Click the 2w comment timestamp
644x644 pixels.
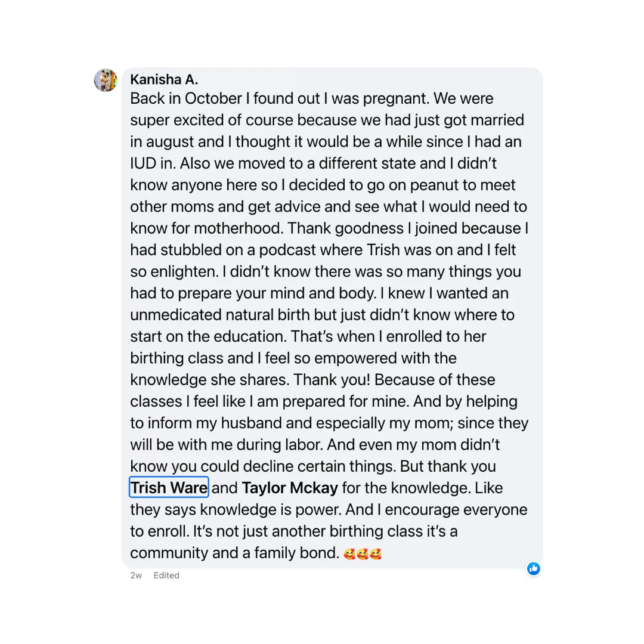pos(136,575)
